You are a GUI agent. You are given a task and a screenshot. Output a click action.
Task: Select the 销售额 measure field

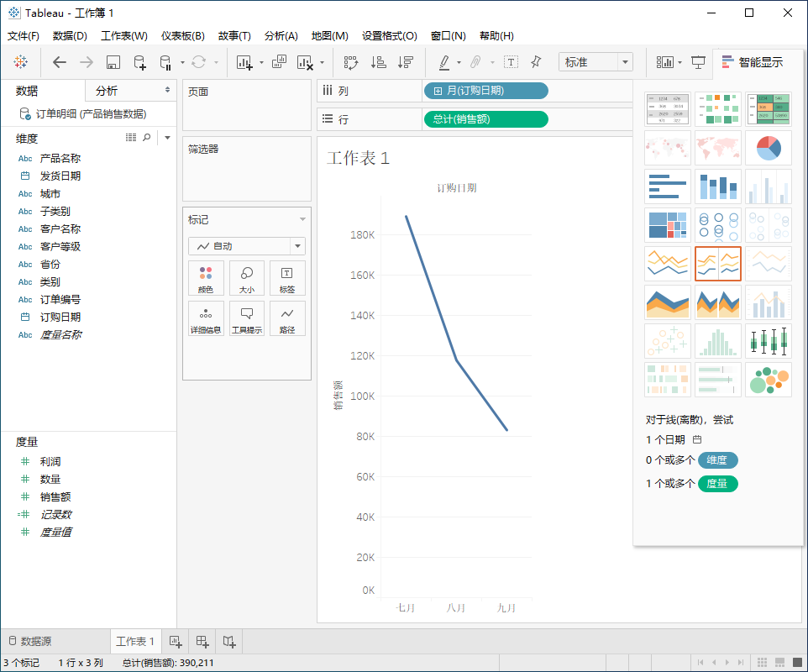[x=55, y=496]
